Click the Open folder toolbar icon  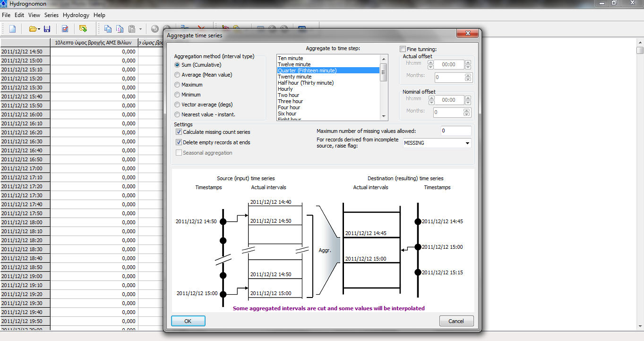click(34, 29)
